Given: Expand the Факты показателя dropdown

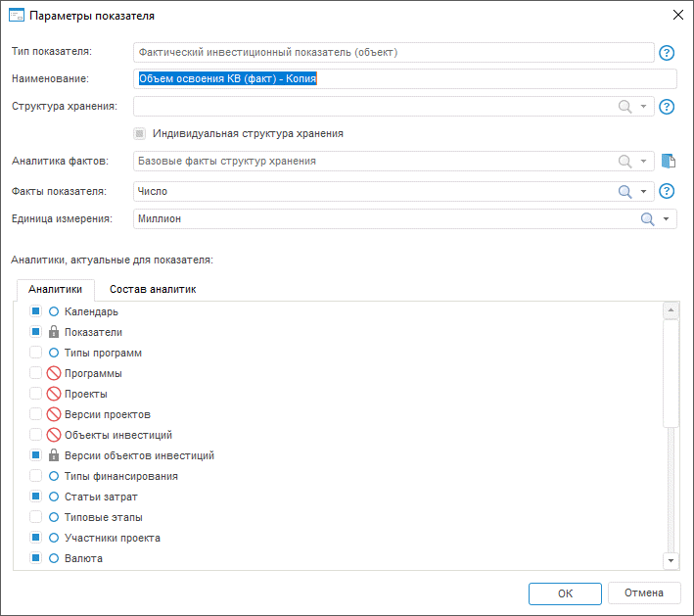Looking at the screenshot, I should [x=644, y=192].
